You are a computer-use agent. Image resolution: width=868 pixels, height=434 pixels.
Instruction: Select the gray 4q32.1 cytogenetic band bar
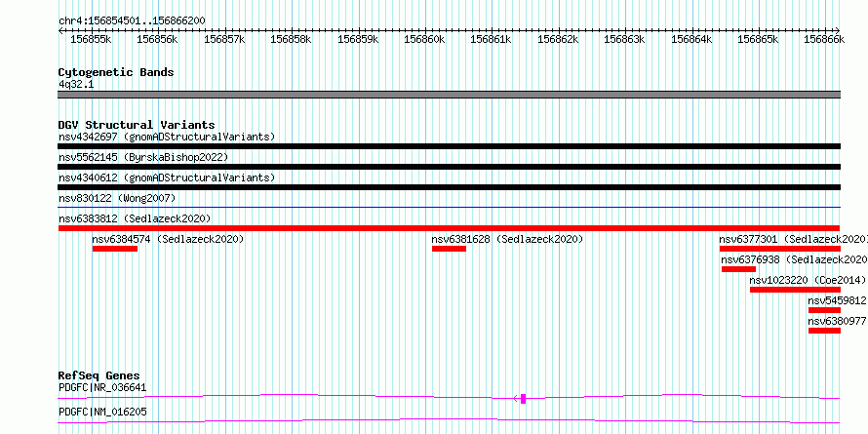449,95
